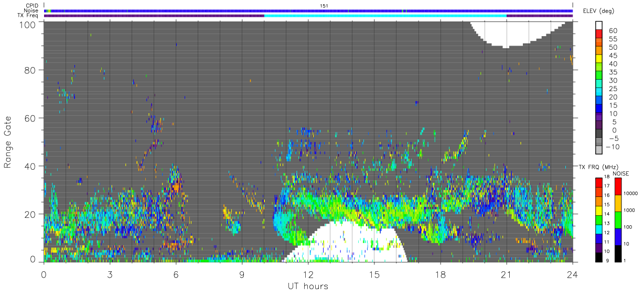Click the 60 label on elevation scale
This screenshot has width=644, height=297.
pyautogui.click(x=613, y=31)
